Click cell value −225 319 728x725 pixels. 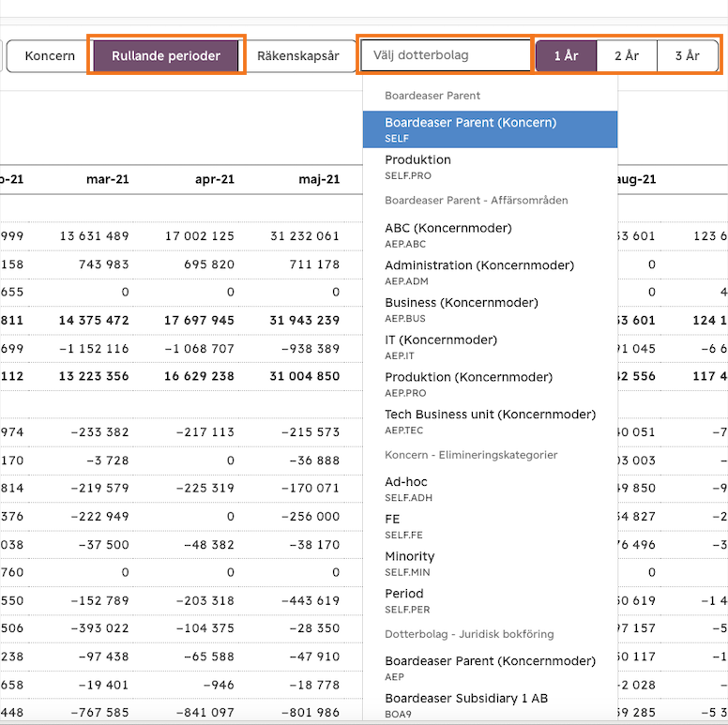click(205, 489)
